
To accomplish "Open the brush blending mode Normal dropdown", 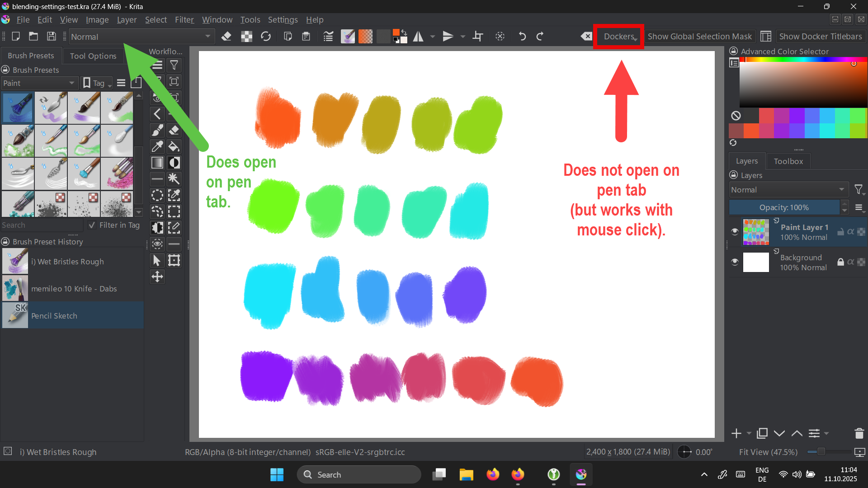I will click(x=141, y=37).
